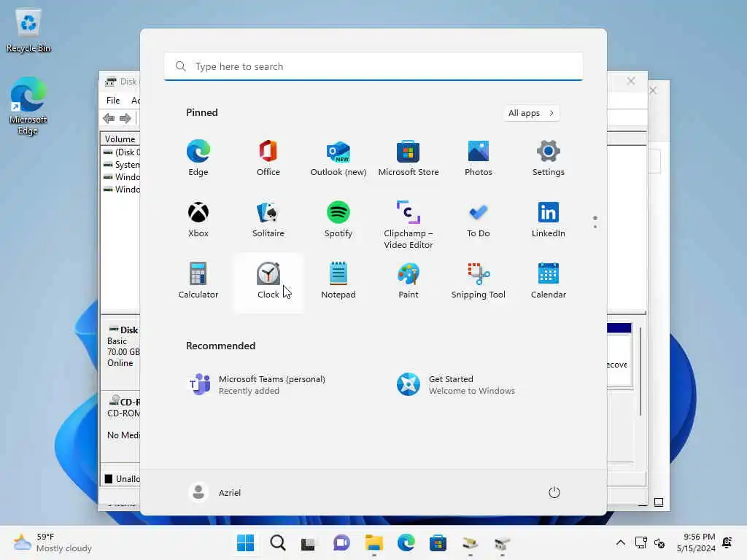
Task: Launch the Photos app
Action: [479, 158]
